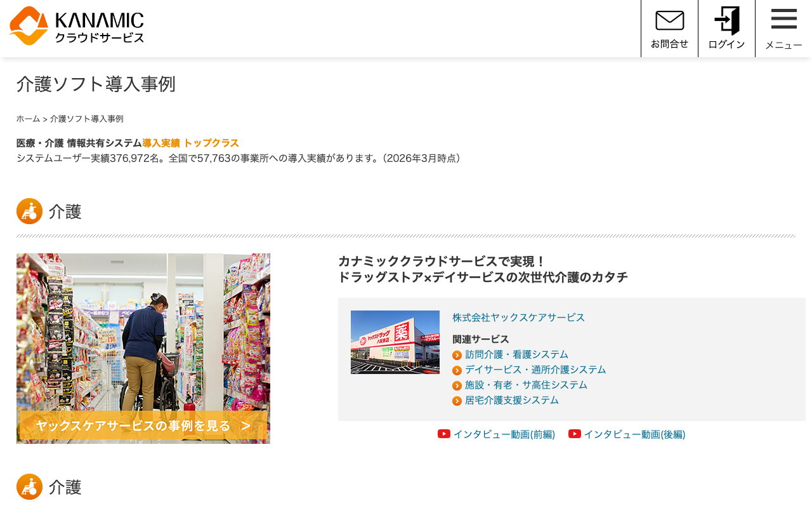Click the ログイン login door icon
This screenshot has width=812, height=508.
point(726,21)
